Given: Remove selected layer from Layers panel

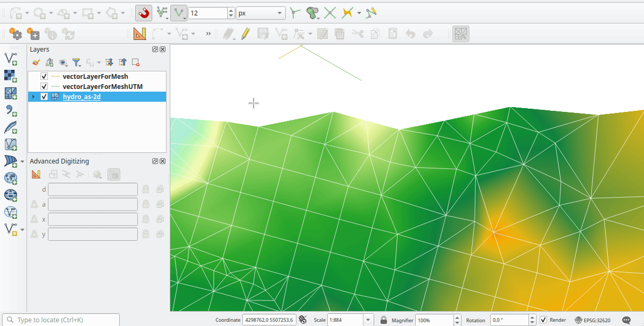Looking at the screenshot, I should [x=136, y=62].
